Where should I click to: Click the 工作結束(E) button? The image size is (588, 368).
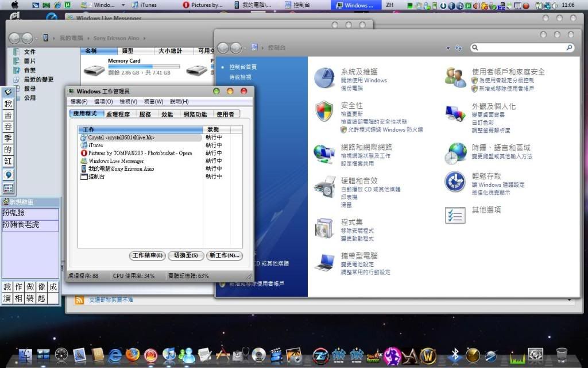148,255
